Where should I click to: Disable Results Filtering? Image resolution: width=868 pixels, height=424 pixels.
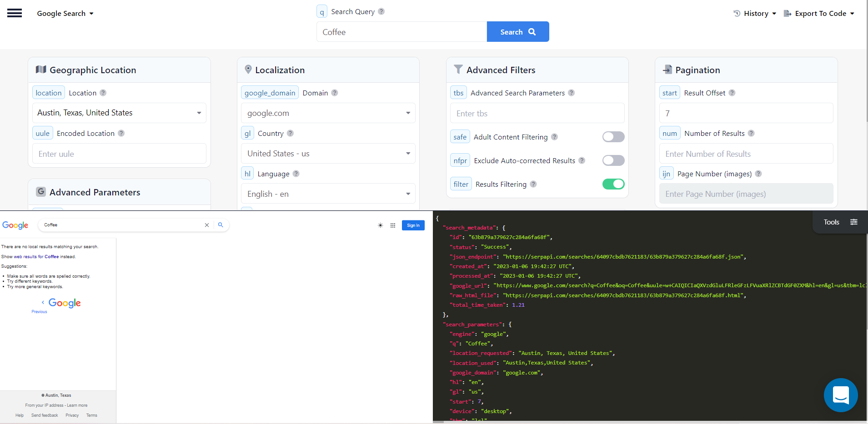[x=613, y=184]
